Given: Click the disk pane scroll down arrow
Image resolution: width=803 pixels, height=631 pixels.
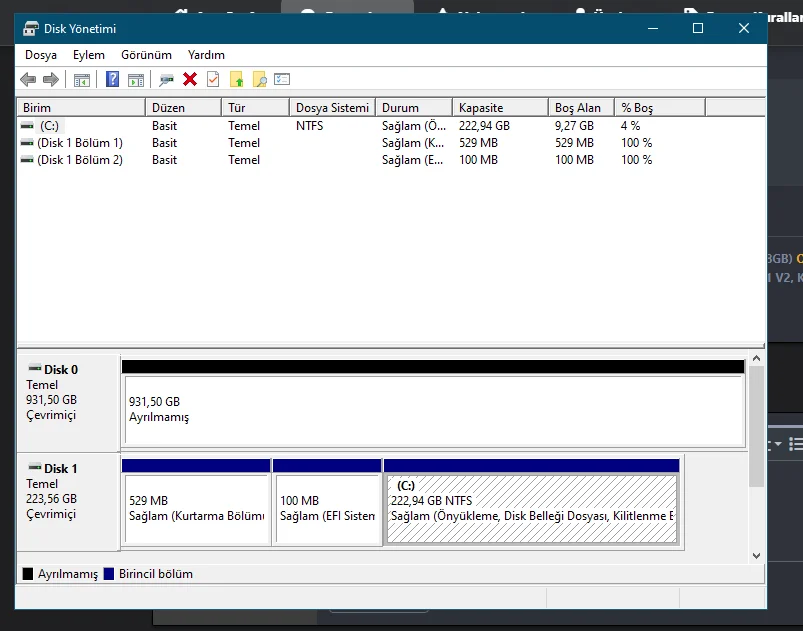Looking at the screenshot, I should tap(756, 556).
